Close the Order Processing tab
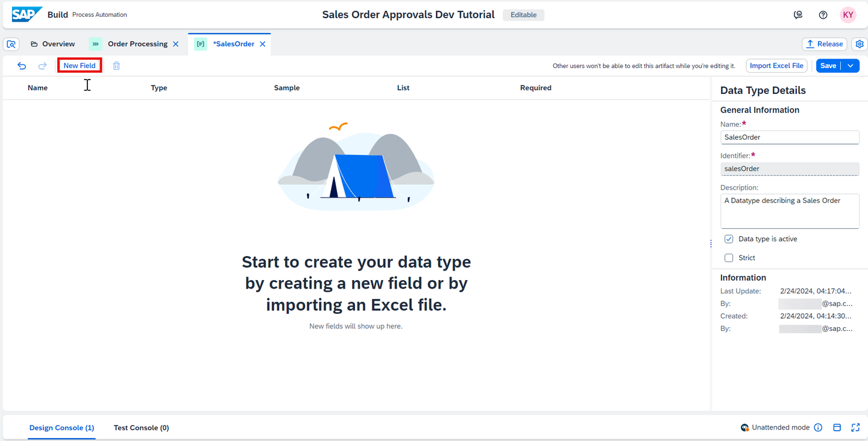 pos(176,44)
